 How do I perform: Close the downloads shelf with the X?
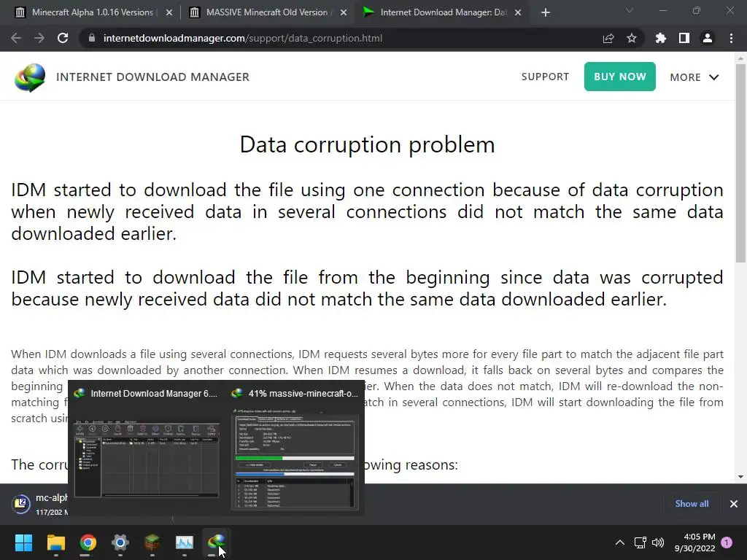(x=734, y=504)
